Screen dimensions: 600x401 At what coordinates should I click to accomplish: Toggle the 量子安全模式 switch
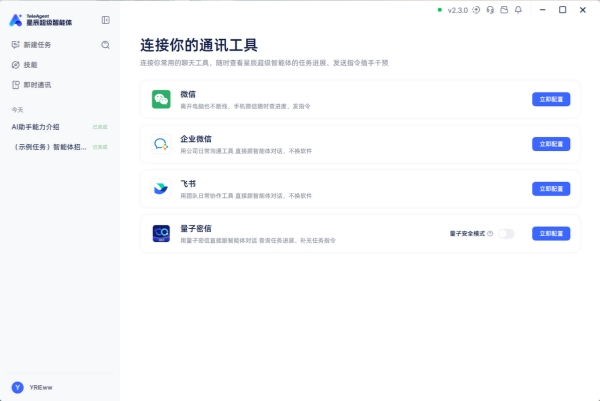coord(506,233)
